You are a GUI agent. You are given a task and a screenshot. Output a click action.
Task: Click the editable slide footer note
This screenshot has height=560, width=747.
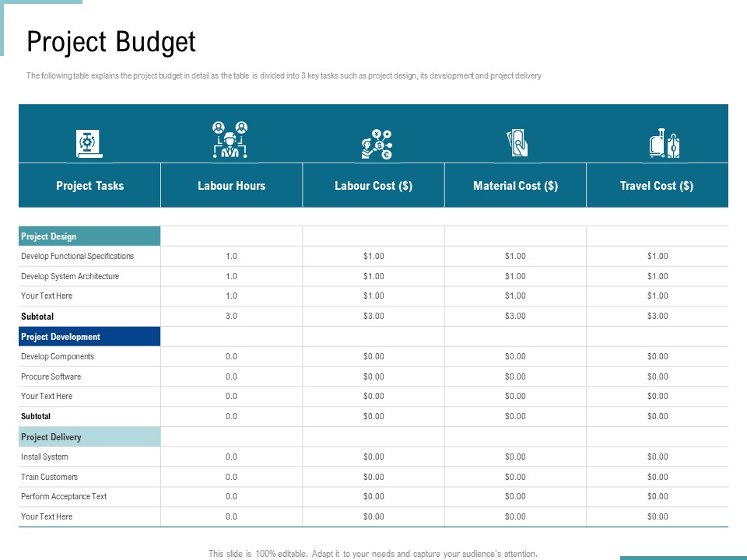tap(373, 554)
